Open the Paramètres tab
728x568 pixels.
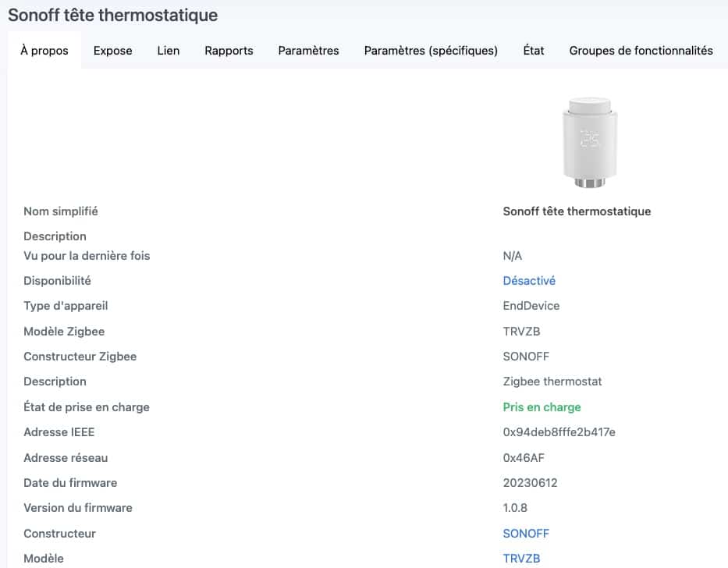(x=308, y=51)
